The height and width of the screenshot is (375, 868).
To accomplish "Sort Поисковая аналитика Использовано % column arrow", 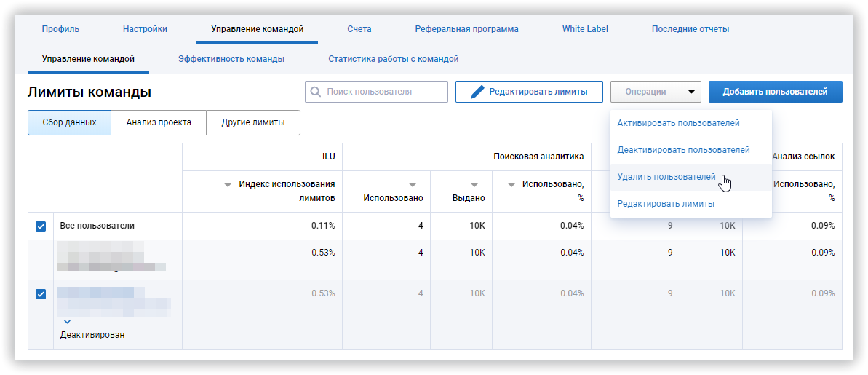I will [x=511, y=184].
